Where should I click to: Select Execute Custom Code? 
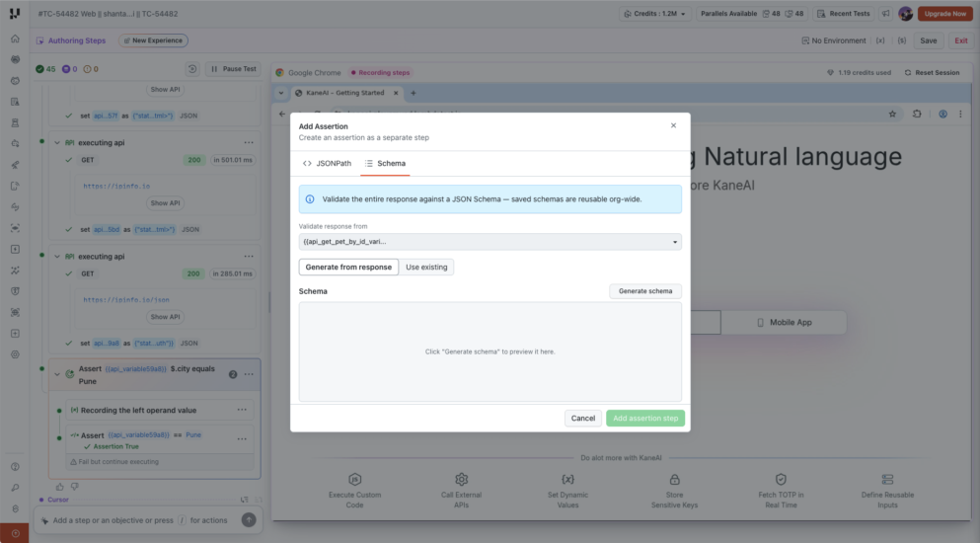(354, 491)
